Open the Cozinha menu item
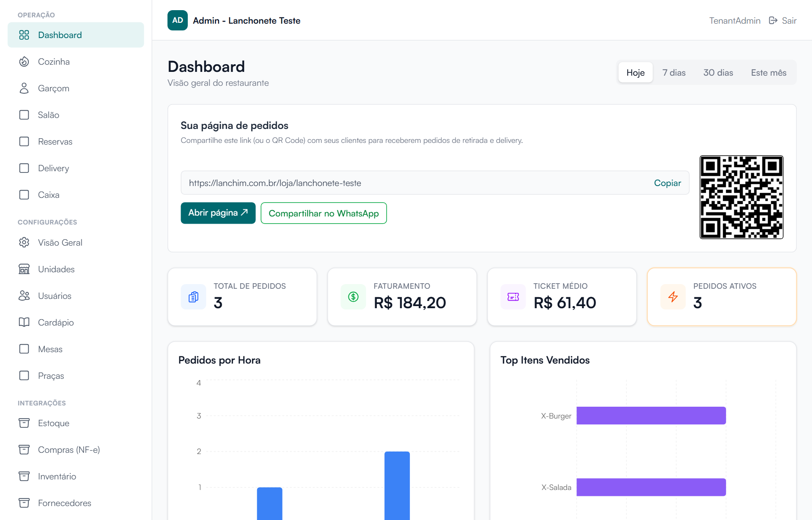This screenshot has width=812, height=520. point(76,62)
